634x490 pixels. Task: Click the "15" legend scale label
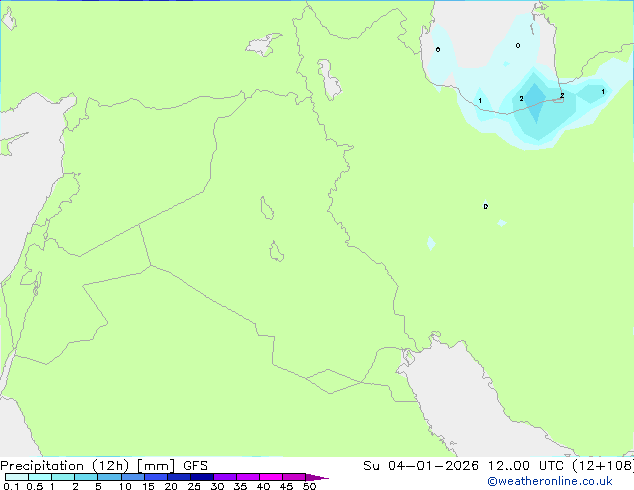pyautogui.click(x=148, y=486)
